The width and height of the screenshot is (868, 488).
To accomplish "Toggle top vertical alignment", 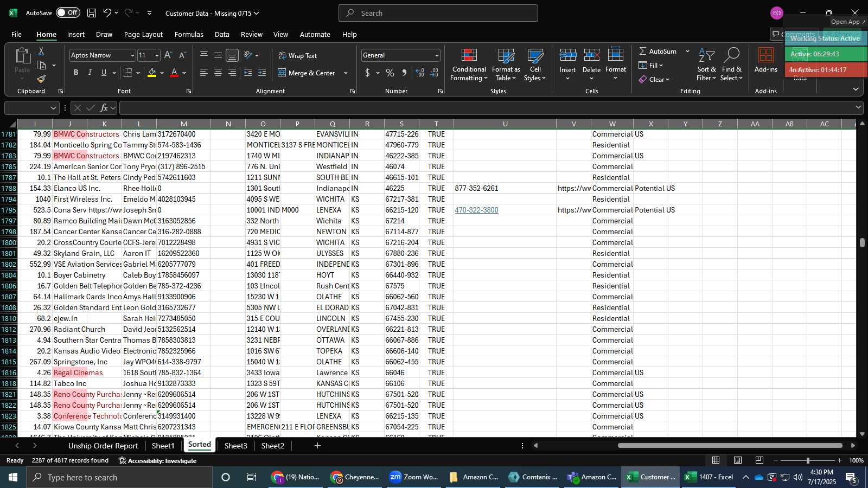I will pos(203,55).
